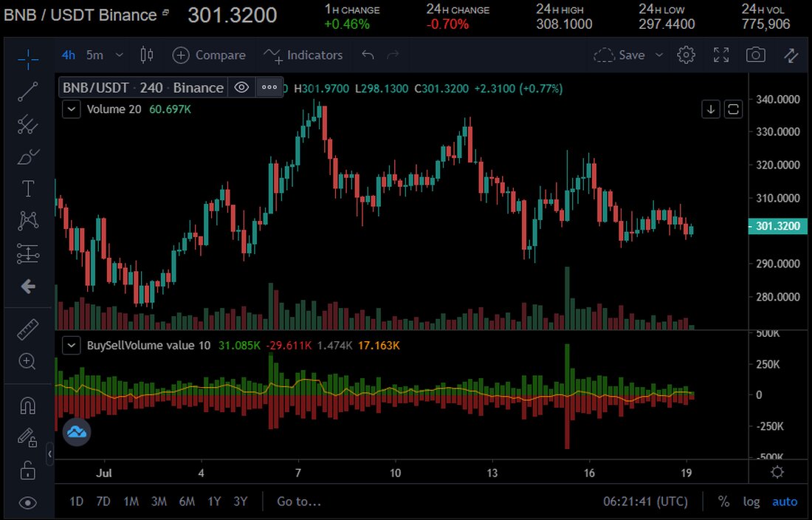The image size is (812, 520).
Task: Open chart settings gear
Action: 687,55
